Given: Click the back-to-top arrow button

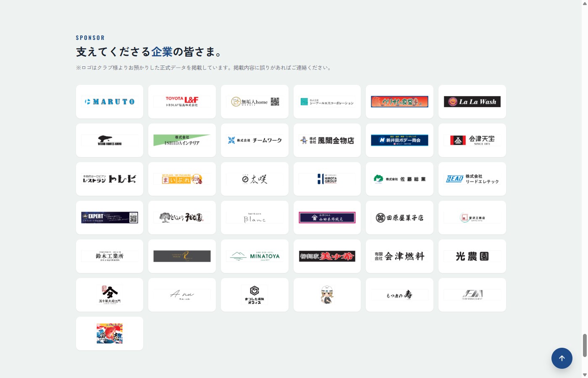Looking at the screenshot, I should (562, 358).
